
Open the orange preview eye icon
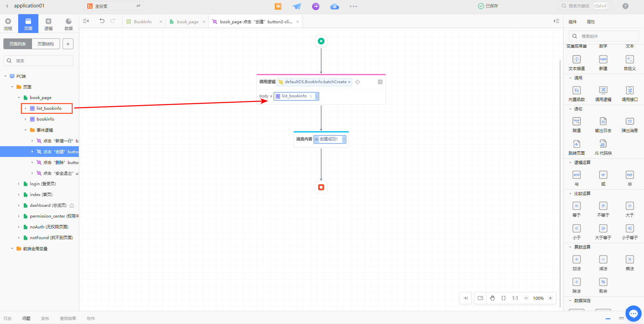click(x=278, y=6)
